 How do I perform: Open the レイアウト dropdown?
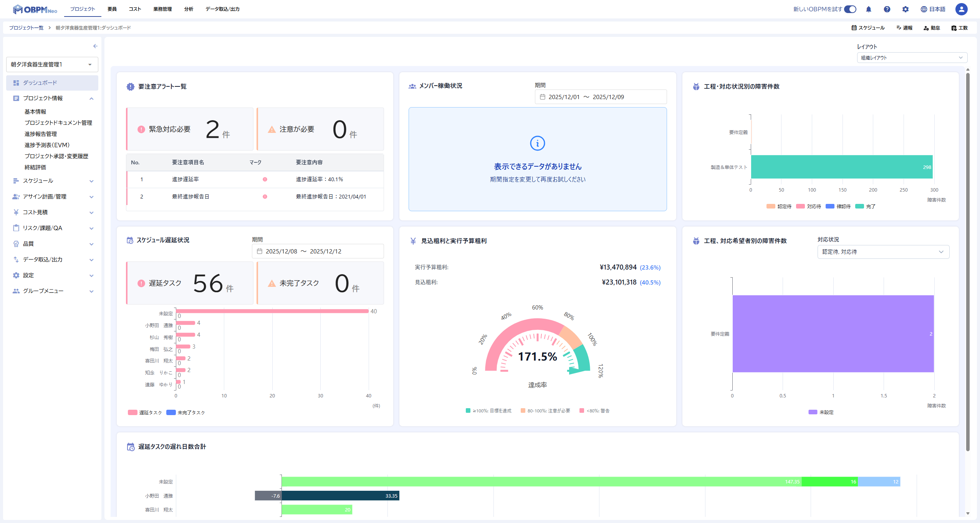pos(912,58)
